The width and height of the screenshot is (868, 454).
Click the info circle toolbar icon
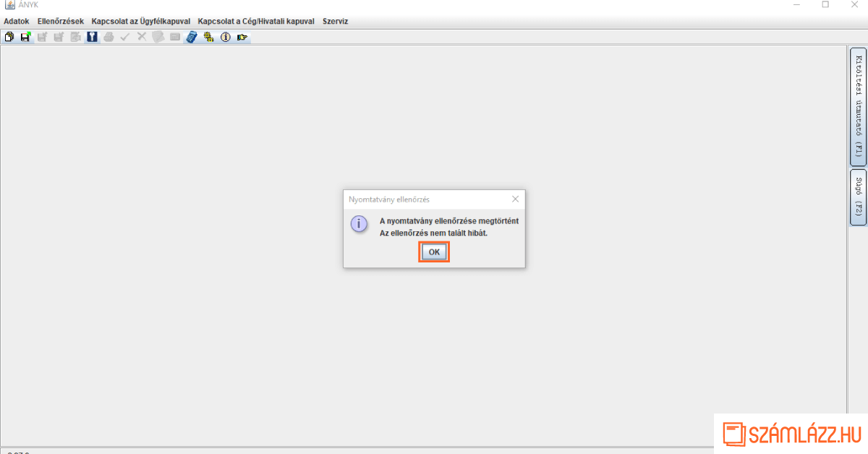click(x=225, y=37)
